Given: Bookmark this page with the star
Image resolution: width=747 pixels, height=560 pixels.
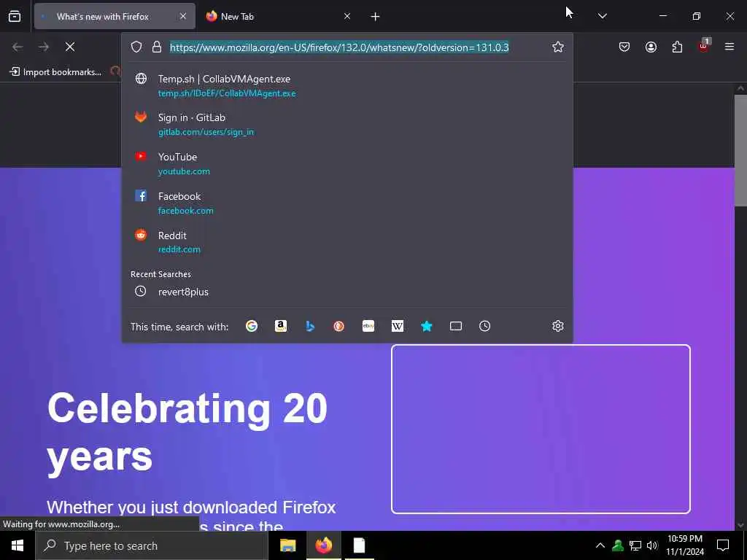Looking at the screenshot, I should click(x=558, y=47).
